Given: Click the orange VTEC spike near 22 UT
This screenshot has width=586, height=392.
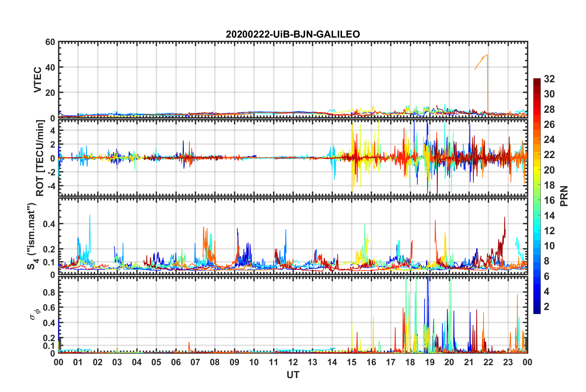Looking at the screenshot, I should click(x=487, y=83).
